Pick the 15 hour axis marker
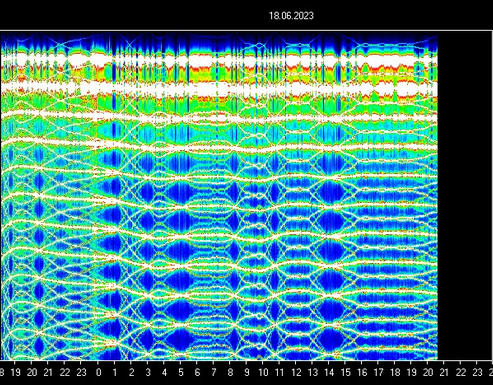Viewport: 493px width, 385px height. [345, 372]
